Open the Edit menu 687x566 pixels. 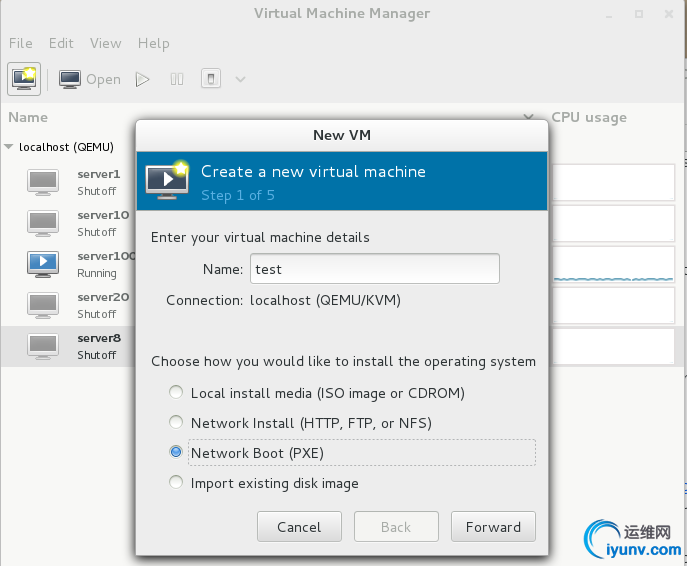[x=61, y=43]
